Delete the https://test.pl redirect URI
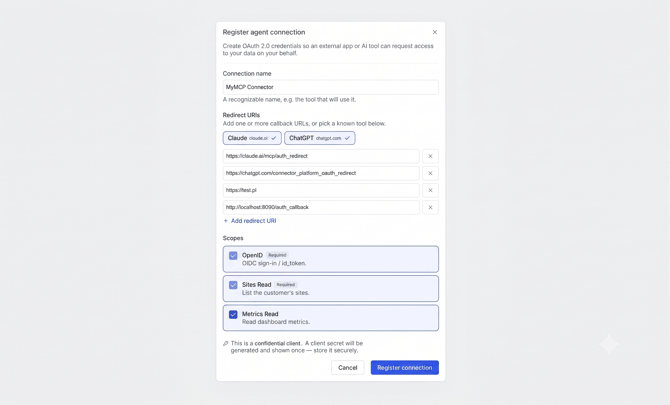The image size is (670, 405). click(430, 191)
